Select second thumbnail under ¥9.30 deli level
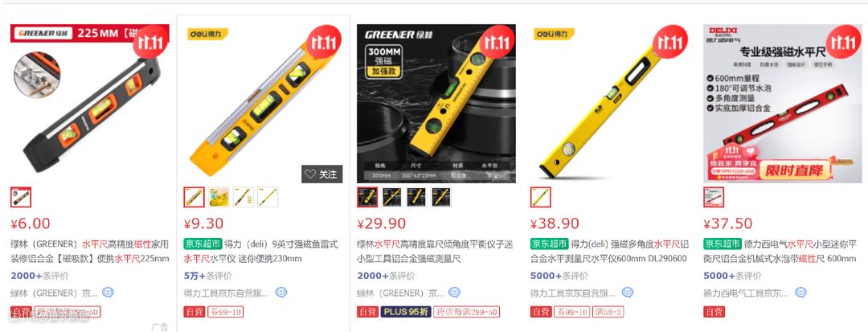This screenshot has width=868, height=332. tap(219, 197)
